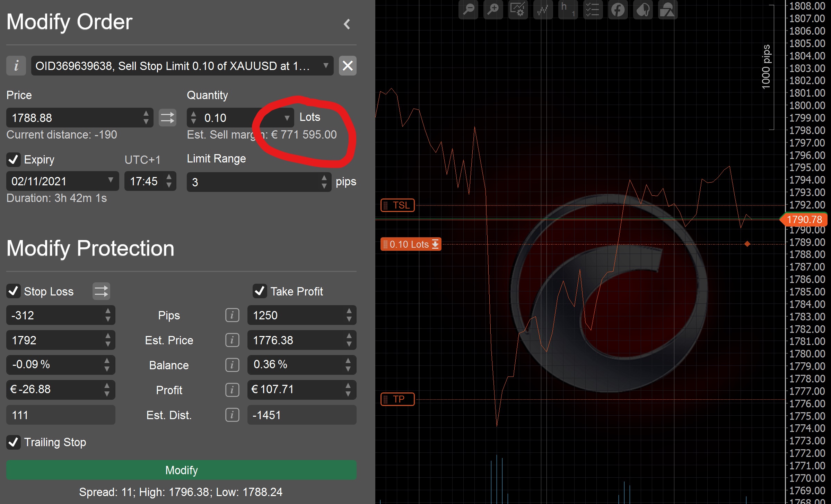
Task: Click the Current distance: -190 text
Action: [62, 135]
